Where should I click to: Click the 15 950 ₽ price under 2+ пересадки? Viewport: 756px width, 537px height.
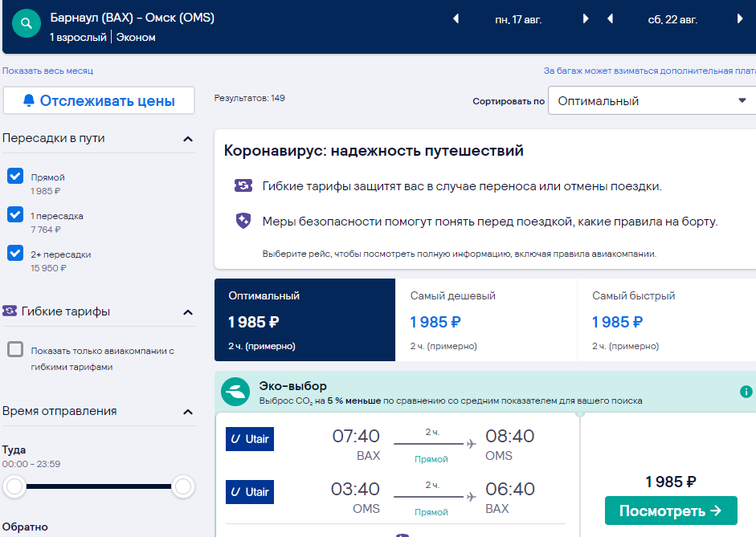click(x=48, y=268)
